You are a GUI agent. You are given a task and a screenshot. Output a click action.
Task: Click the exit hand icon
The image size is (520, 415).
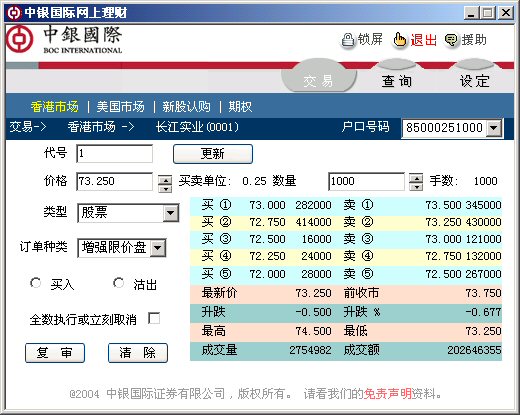point(399,40)
